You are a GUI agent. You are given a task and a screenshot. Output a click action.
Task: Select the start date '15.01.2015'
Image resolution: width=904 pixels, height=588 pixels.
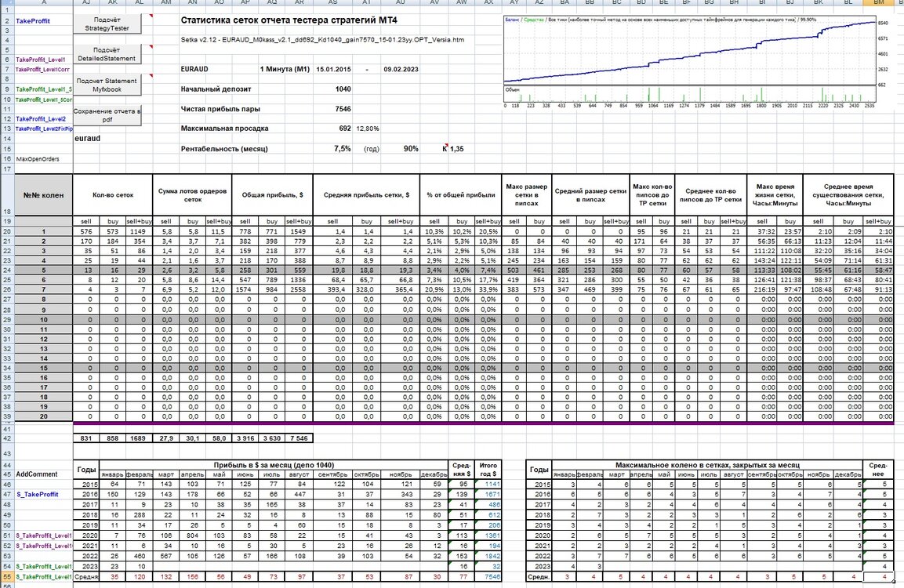click(333, 69)
